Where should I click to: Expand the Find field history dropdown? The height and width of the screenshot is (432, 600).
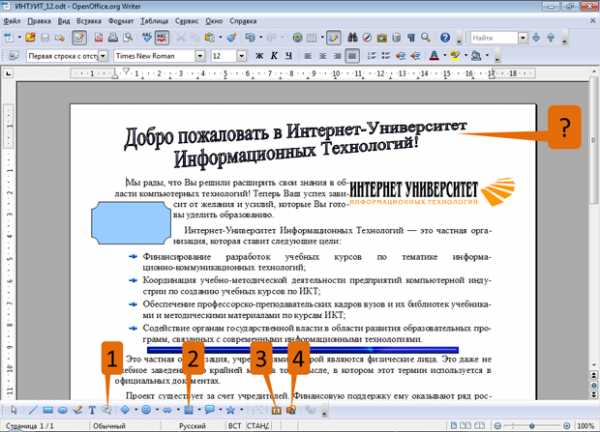click(x=523, y=37)
